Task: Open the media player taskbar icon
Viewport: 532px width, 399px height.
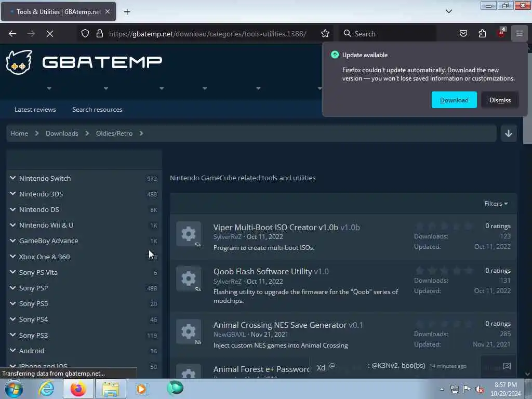Action: pyautogui.click(x=142, y=389)
